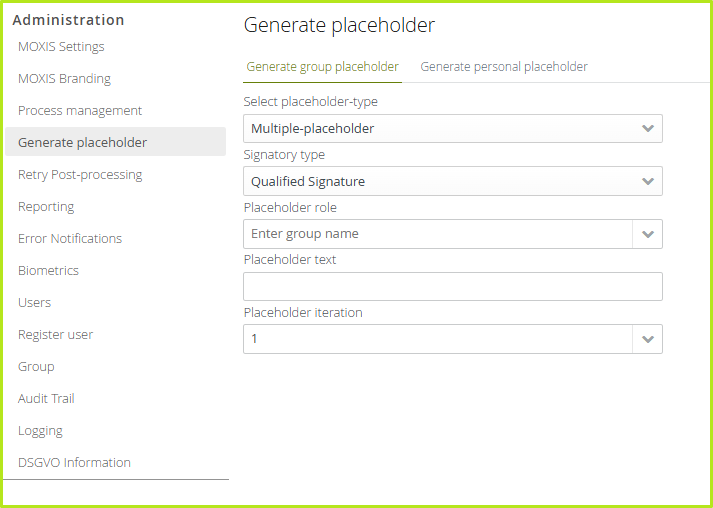Open DSGVO Information page
This screenshot has width=713, height=508.
tap(74, 463)
